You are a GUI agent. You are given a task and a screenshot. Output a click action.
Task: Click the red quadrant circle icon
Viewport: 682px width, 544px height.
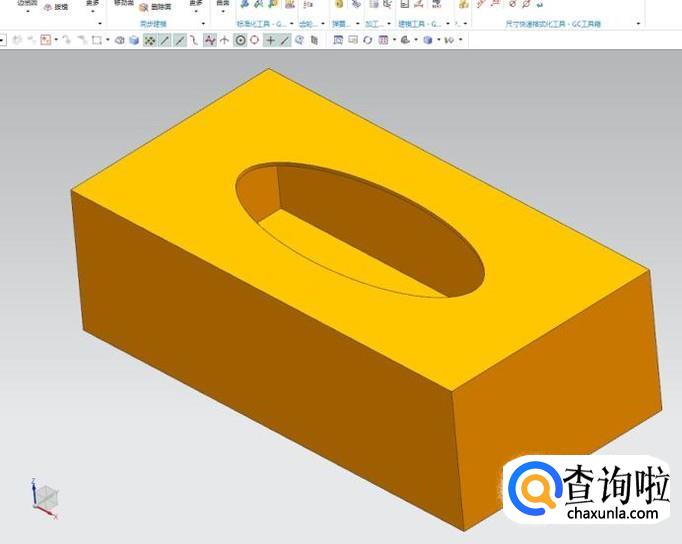click(x=255, y=40)
